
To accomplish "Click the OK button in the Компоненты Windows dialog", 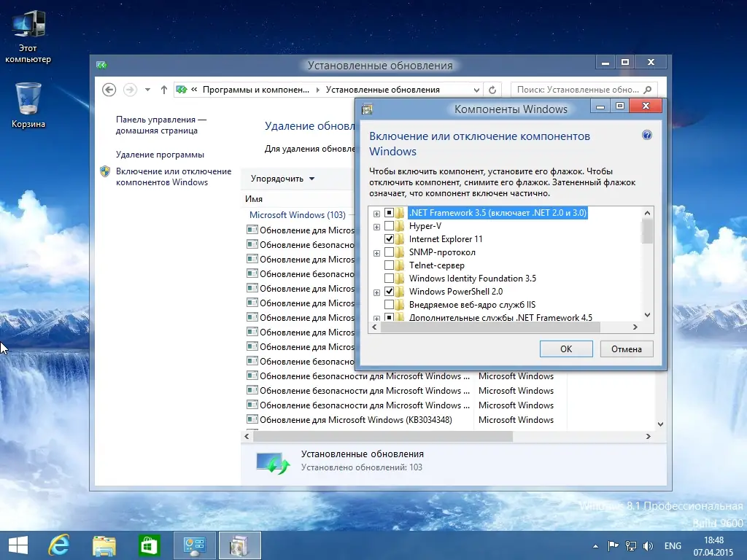I will tap(566, 349).
